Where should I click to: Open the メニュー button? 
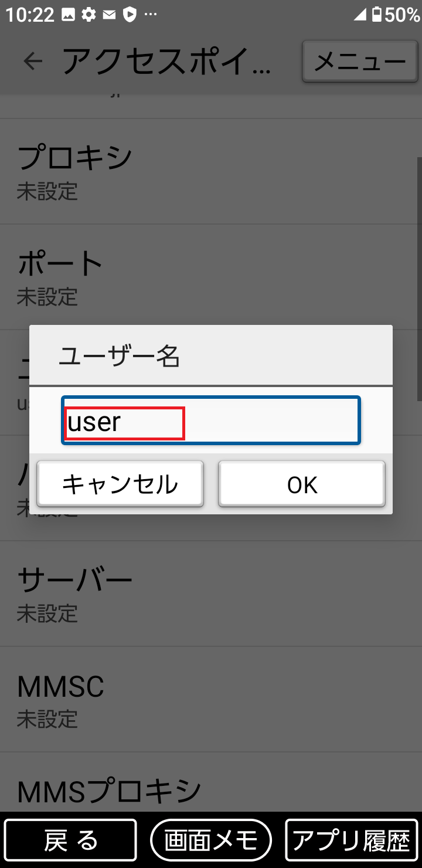[x=360, y=61]
